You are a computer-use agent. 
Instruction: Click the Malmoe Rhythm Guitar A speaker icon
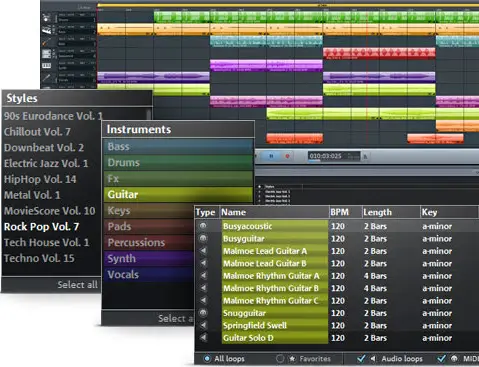203,276
